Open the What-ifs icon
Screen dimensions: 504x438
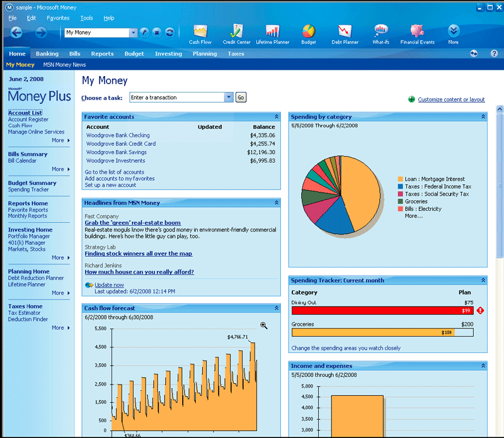tap(381, 31)
